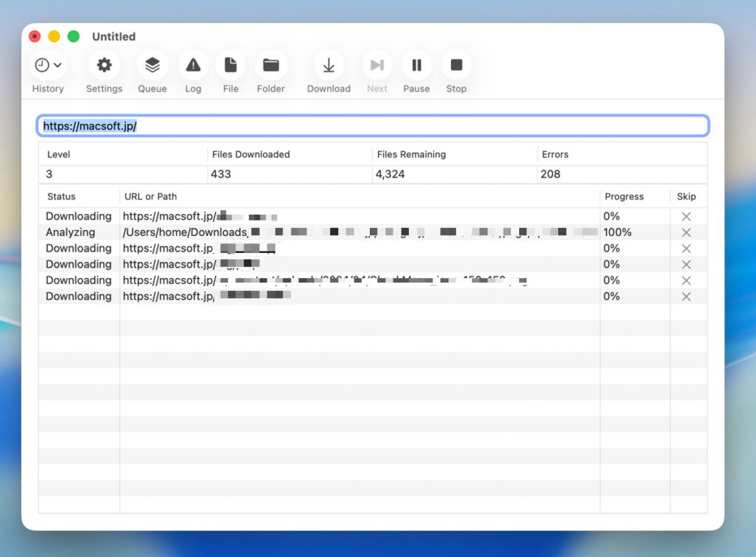Screen dimensions: 756x557
Task: Click the Files Remaining column header
Action: [x=411, y=155]
